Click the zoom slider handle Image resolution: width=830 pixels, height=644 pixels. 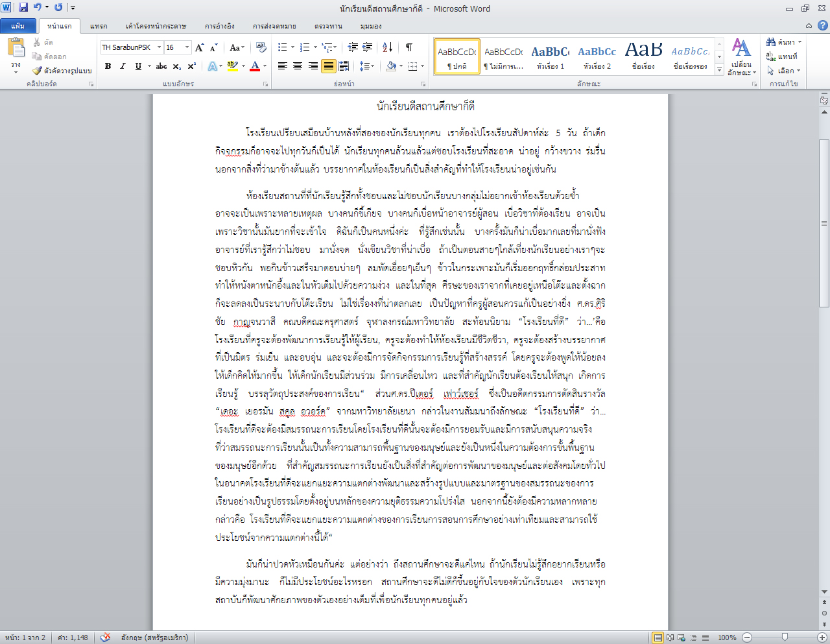(785, 638)
